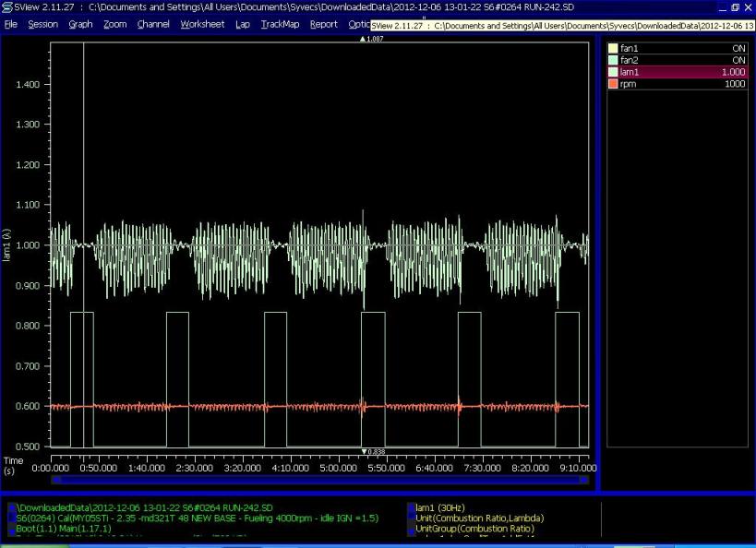Image resolution: width=756 pixels, height=548 pixels.
Task: Click the upper max-value marker 1.087
Action: point(372,40)
